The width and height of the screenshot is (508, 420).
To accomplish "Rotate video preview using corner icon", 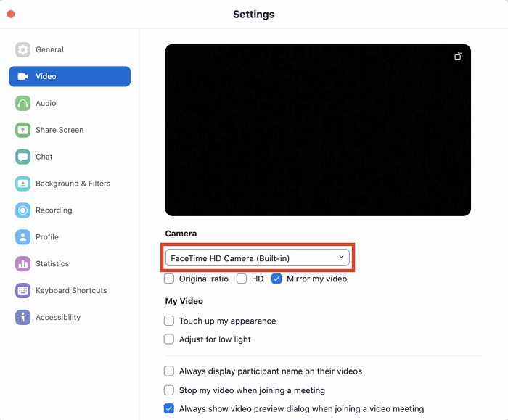I will (458, 57).
